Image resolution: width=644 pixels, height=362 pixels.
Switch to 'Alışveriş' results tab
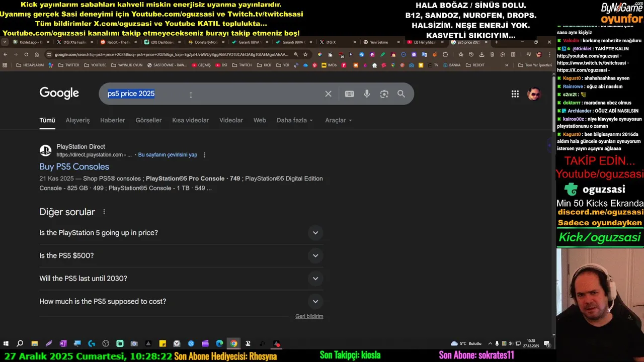point(77,120)
